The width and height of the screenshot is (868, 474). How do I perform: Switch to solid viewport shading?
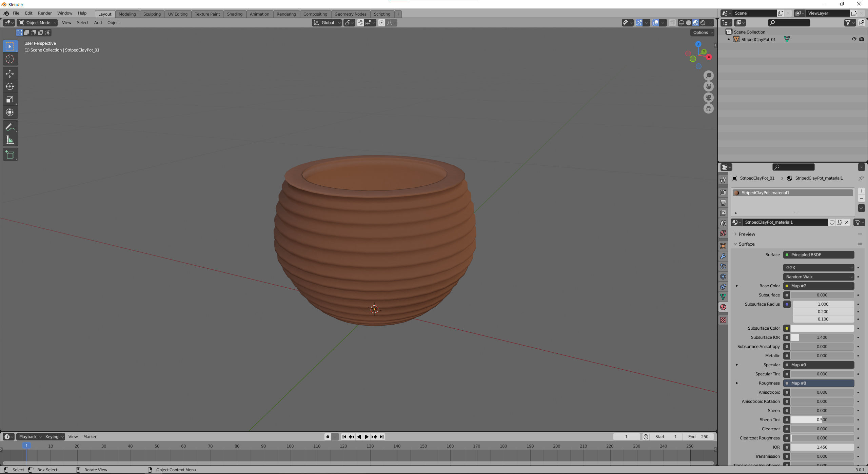688,23
